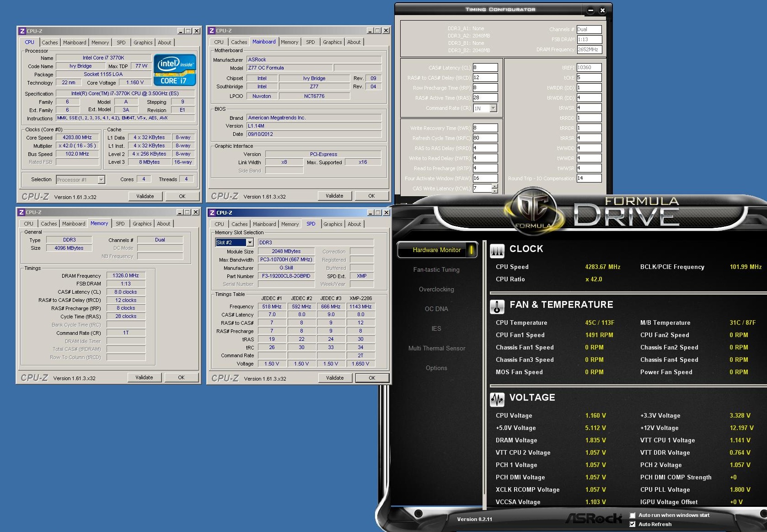Minimize the Timing Configurator window
This screenshot has width=767, height=532.
[x=590, y=10]
